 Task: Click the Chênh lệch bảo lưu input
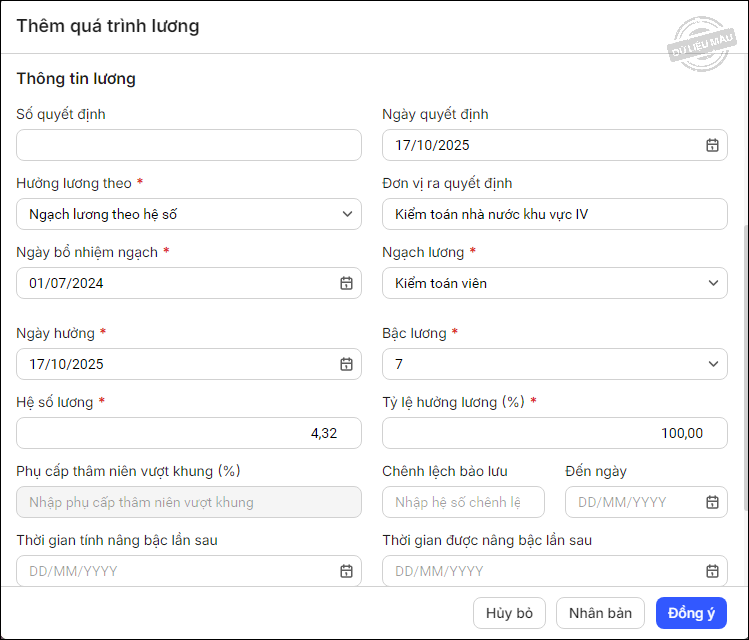[463, 502]
